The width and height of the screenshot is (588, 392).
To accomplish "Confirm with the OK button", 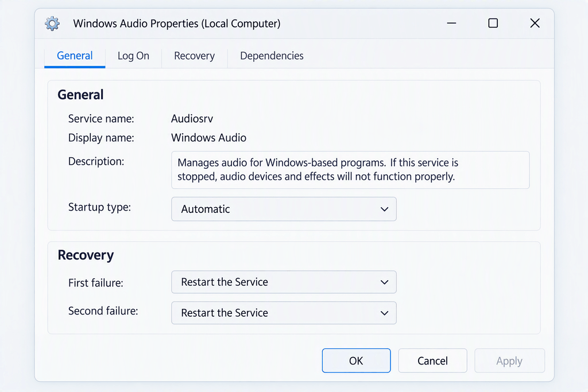I will (x=356, y=360).
